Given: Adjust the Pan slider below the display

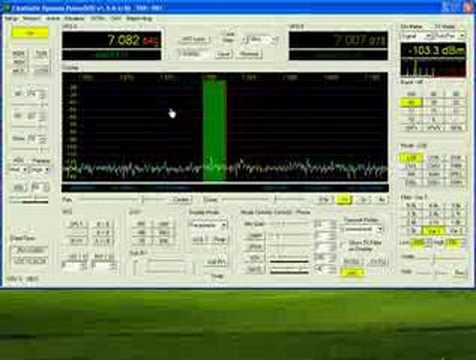Looking at the screenshot, I should click(x=123, y=200).
